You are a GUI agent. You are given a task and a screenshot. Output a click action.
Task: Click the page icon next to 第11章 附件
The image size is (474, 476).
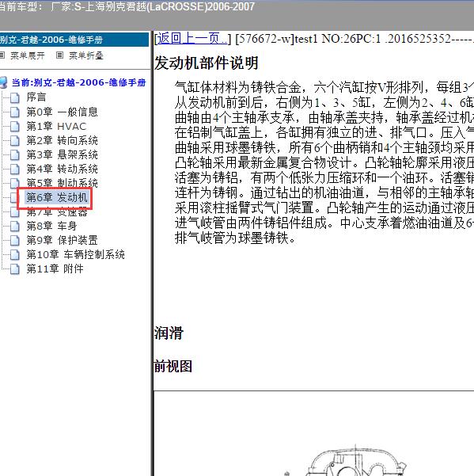click(x=15, y=269)
